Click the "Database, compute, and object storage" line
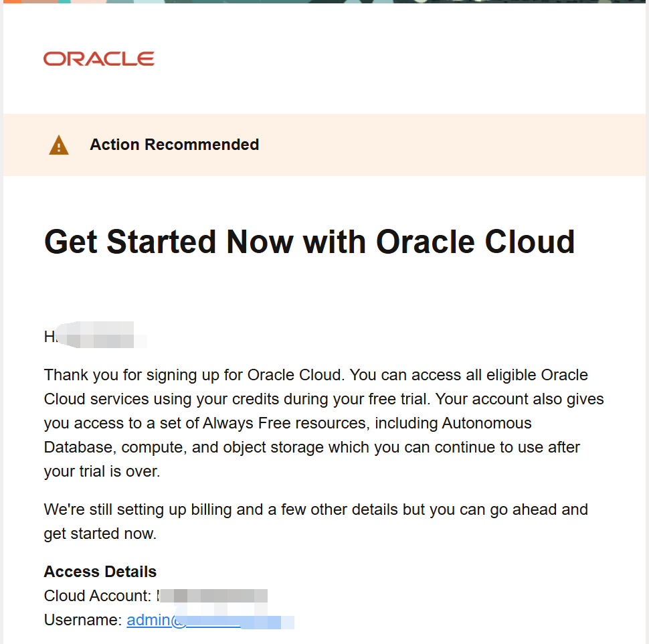This screenshot has width=649, height=644. pos(312,448)
